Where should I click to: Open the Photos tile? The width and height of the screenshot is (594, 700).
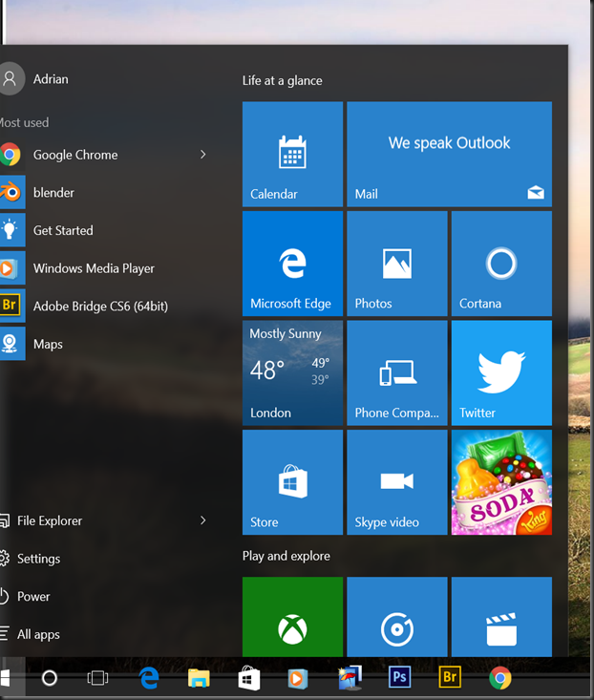tap(396, 264)
